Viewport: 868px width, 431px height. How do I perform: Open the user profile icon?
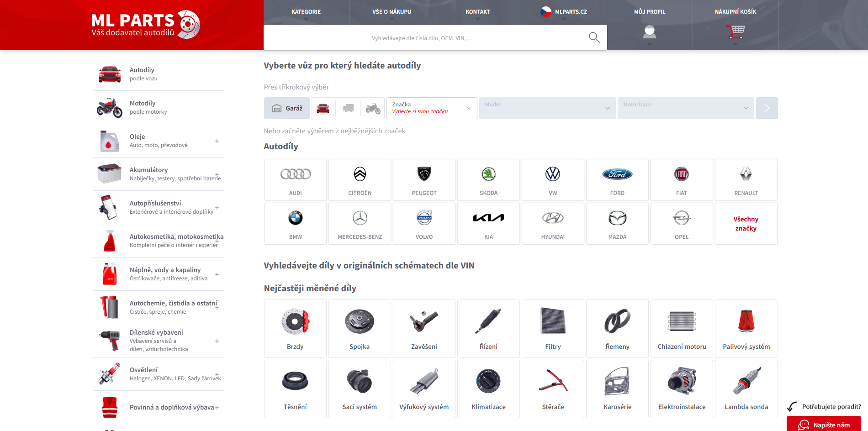tap(650, 32)
